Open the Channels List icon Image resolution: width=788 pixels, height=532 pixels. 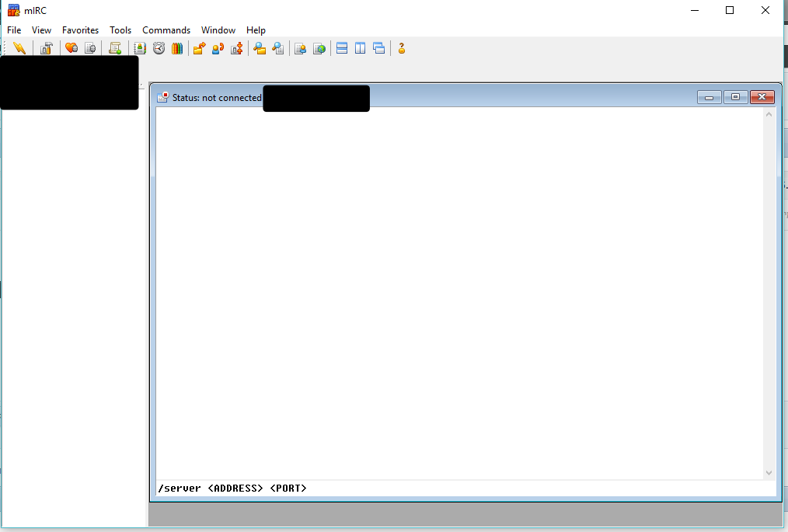point(90,48)
